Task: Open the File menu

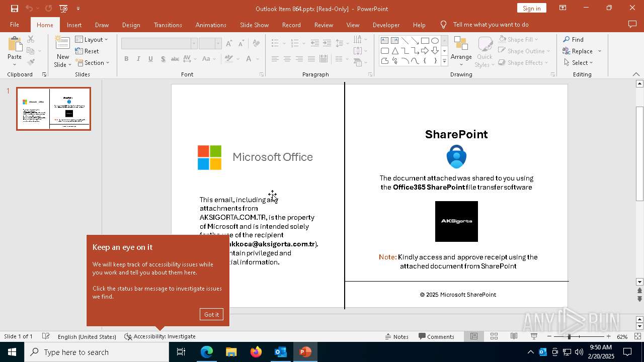Action: (15, 25)
